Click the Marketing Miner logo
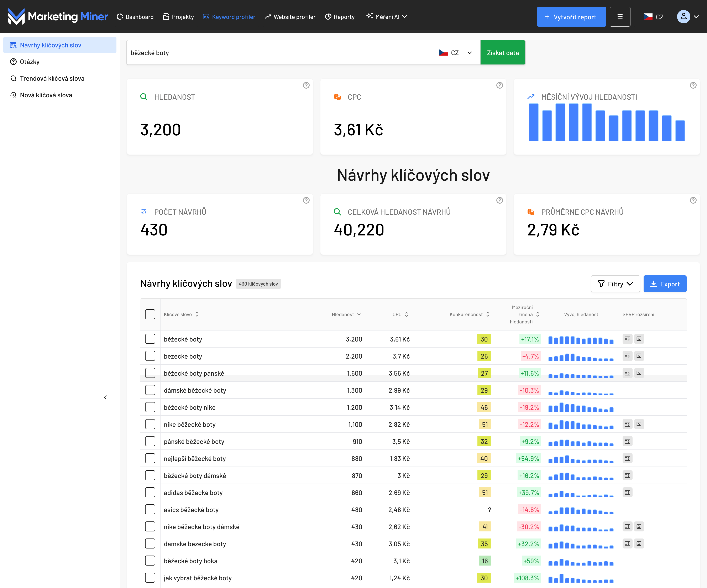The width and height of the screenshot is (707, 588). (x=58, y=16)
